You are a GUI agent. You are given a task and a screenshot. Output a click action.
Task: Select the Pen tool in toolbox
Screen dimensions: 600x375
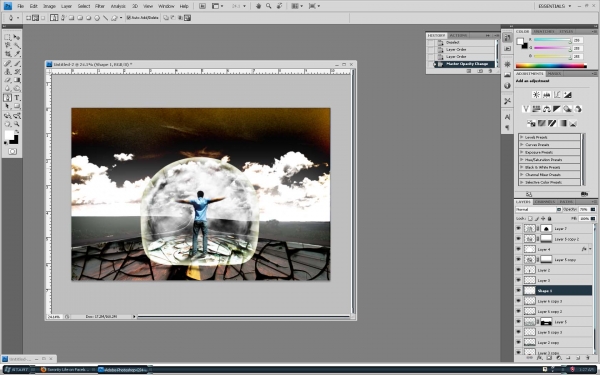pos(7,98)
